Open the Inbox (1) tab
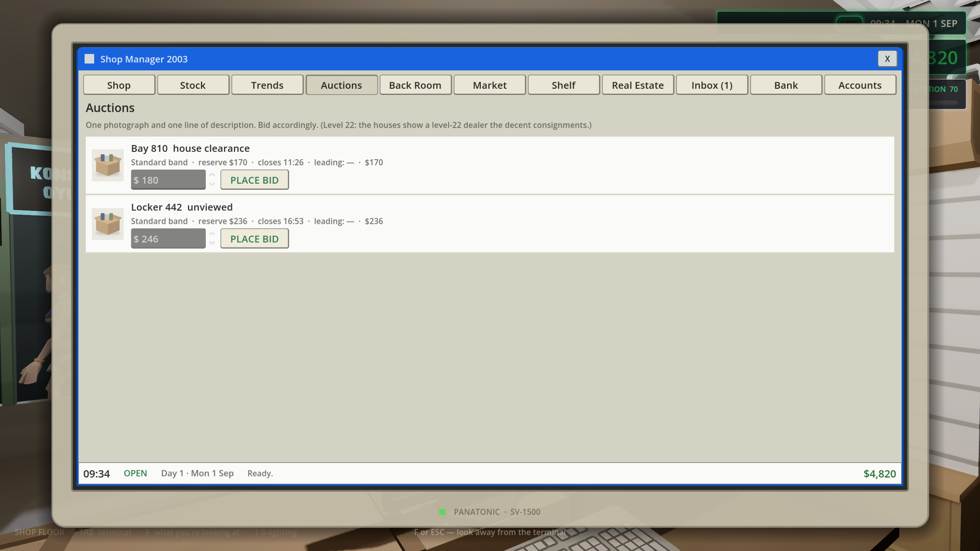980x551 pixels. click(712, 85)
